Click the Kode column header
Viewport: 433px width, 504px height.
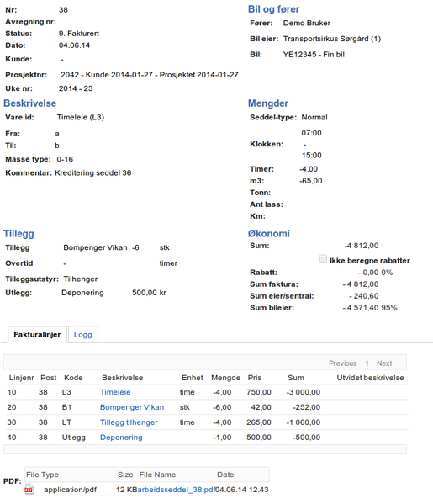(x=73, y=378)
